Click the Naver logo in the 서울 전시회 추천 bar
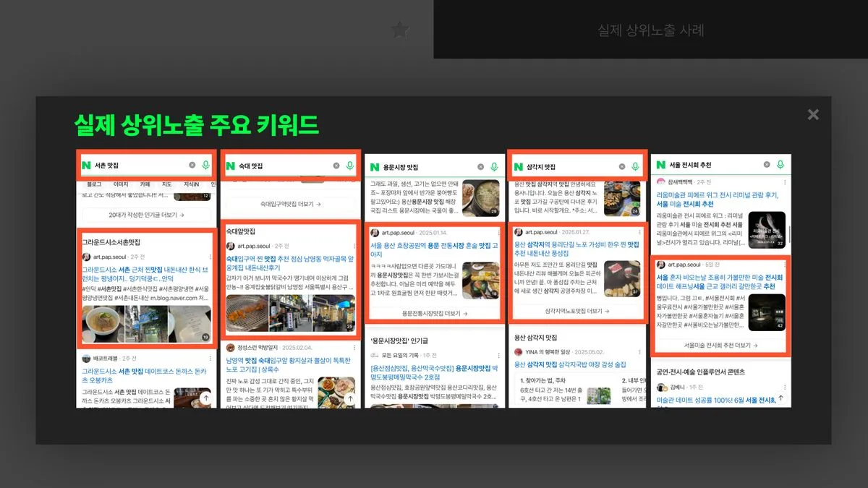The height and width of the screenshot is (488, 868). pos(663,164)
